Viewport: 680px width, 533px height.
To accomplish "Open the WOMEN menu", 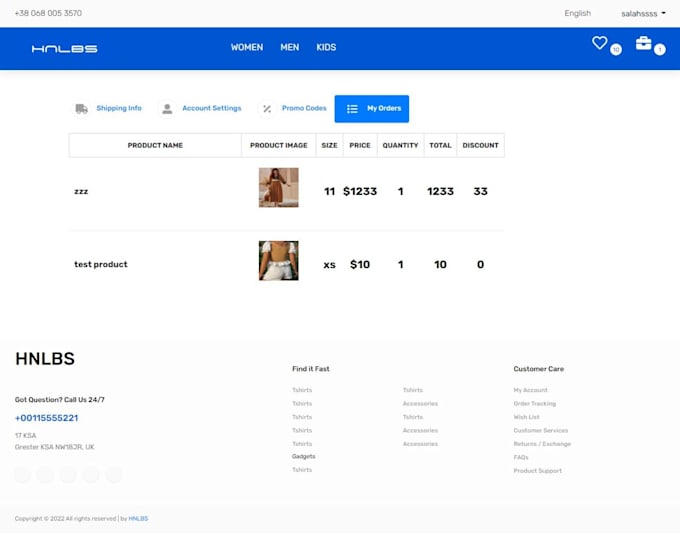I will coord(247,48).
